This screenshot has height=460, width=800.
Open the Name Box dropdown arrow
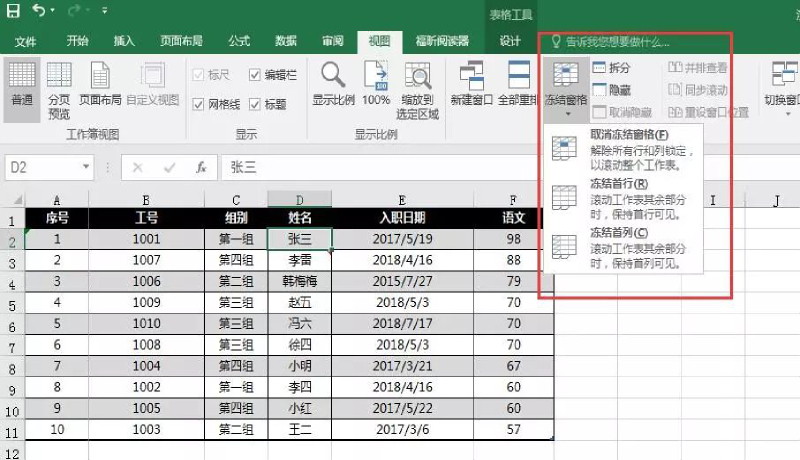(86, 168)
